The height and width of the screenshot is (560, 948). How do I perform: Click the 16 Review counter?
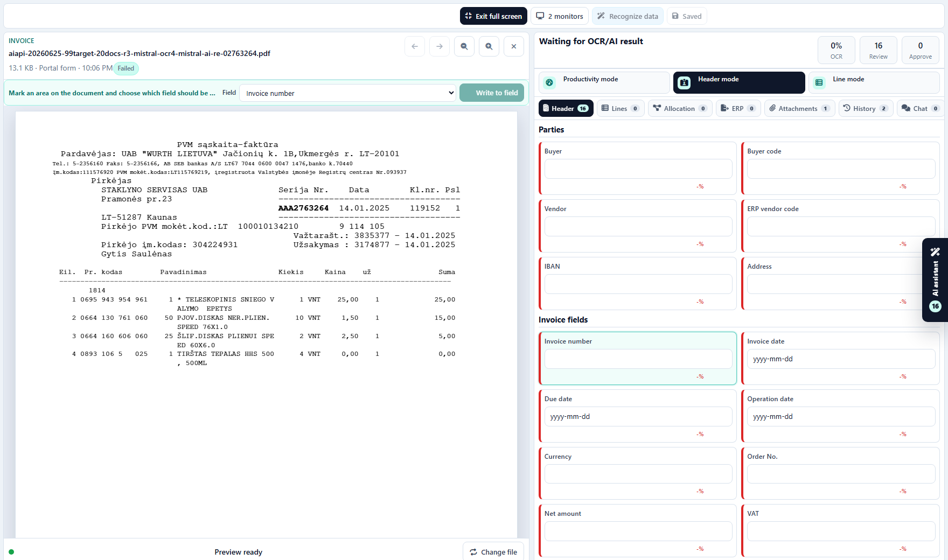(878, 50)
